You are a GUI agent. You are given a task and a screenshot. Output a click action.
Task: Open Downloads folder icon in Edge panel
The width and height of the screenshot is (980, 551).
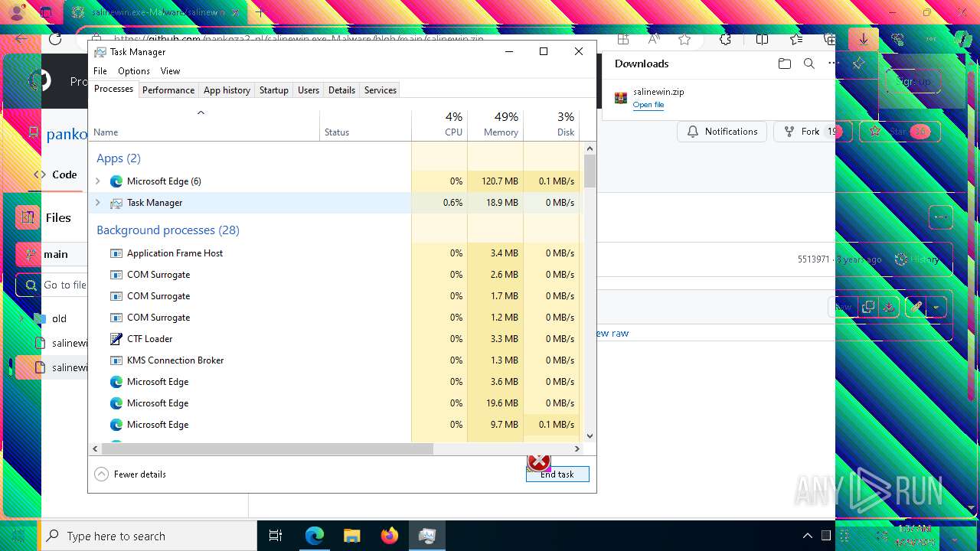pos(784,64)
